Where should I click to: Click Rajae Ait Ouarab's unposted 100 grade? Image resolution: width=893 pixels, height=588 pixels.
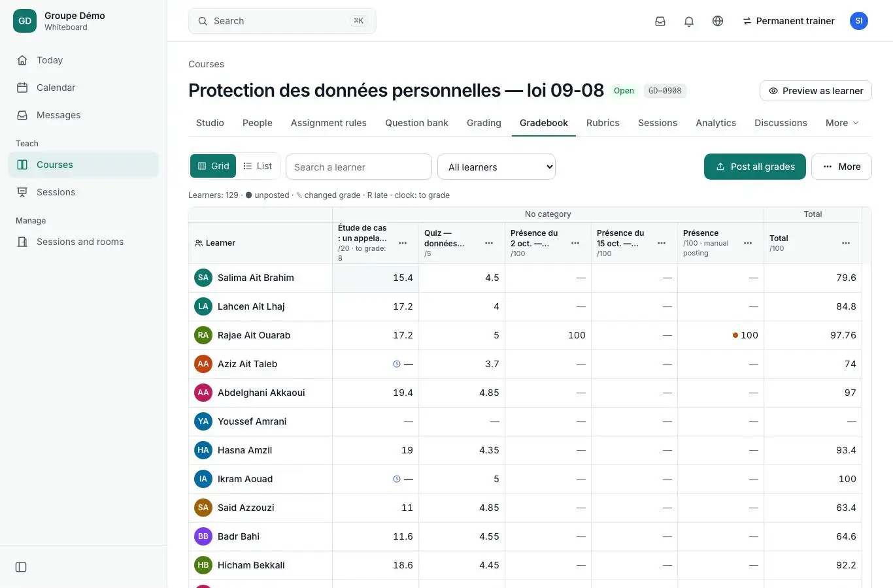tap(720, 335)
